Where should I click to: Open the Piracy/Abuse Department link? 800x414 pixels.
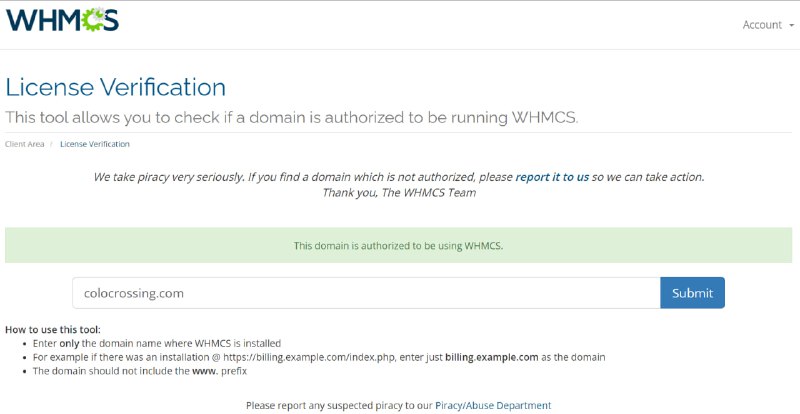click(x=492, y=405)
